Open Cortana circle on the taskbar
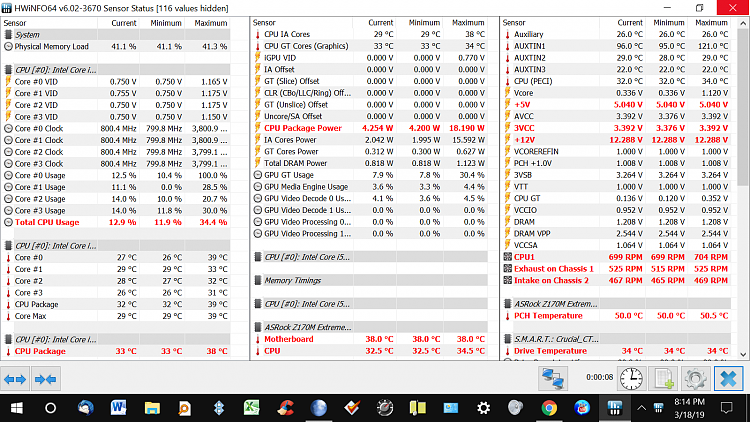This screenshot has width=750, height=422. (50, 408)
